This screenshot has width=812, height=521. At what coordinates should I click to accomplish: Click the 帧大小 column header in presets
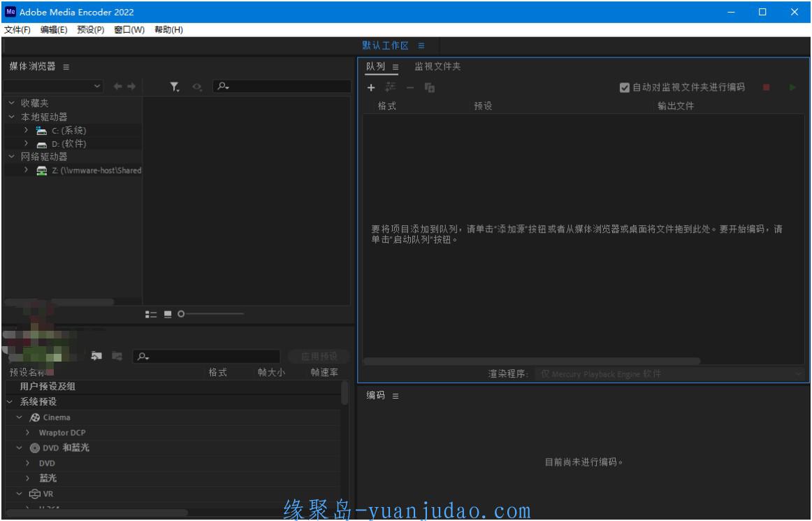[271, 372]
